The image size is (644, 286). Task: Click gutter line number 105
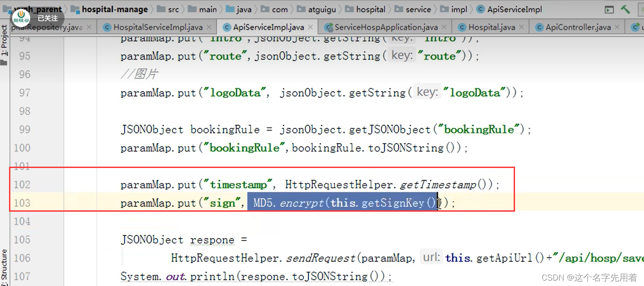pos(22,240)
